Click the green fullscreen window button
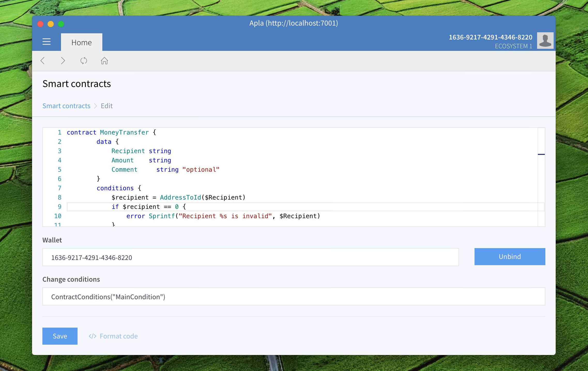 click(x=61, y=24)
